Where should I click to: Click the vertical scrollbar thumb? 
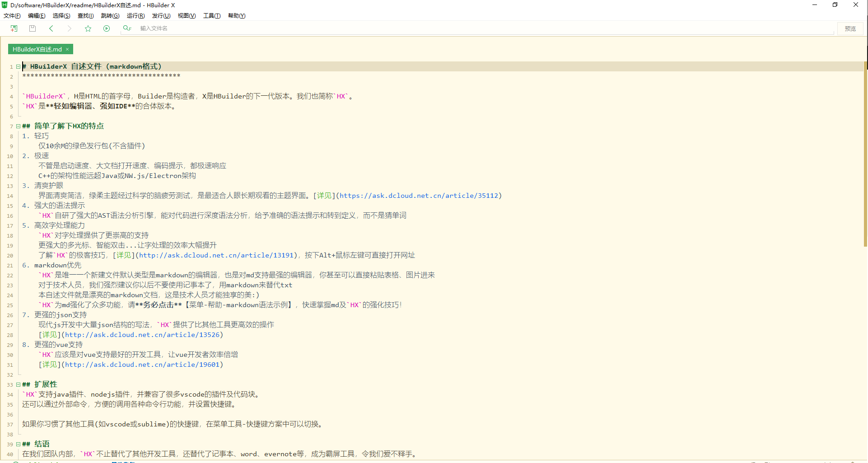point(865,154)
